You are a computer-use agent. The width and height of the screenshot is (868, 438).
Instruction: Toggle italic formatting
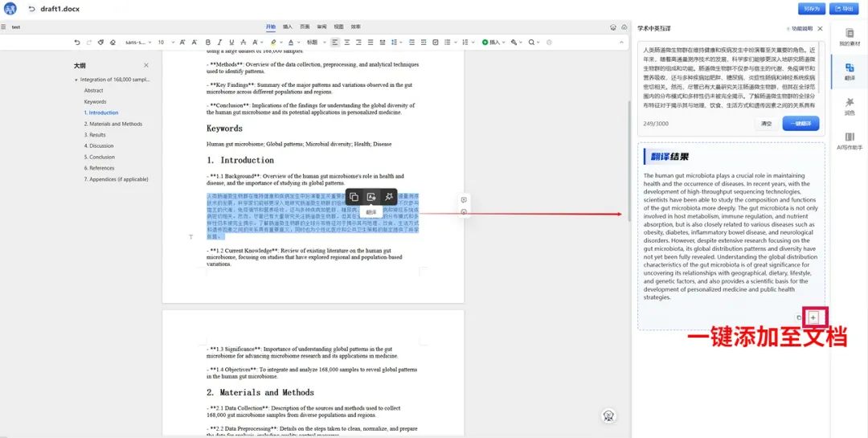point(219,42)
